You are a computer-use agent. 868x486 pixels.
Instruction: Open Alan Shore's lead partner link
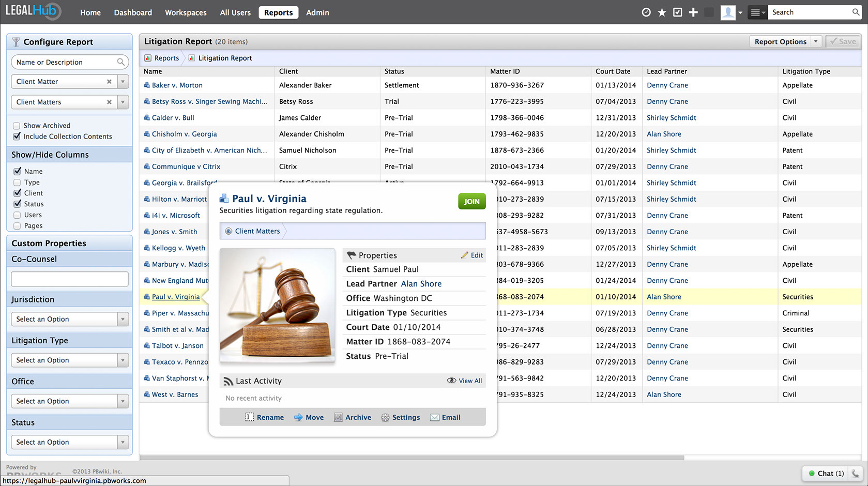click(x=421, y=284)
